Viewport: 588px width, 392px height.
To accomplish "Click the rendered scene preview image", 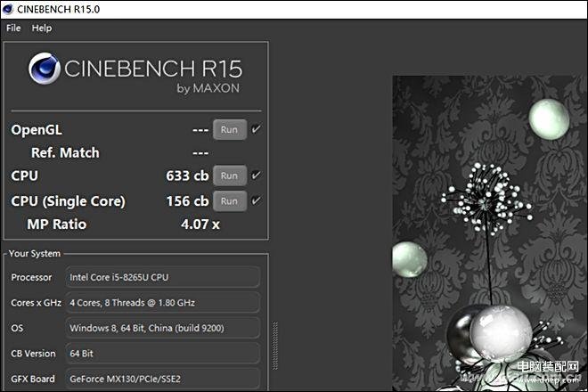I will tap(490, 233).
